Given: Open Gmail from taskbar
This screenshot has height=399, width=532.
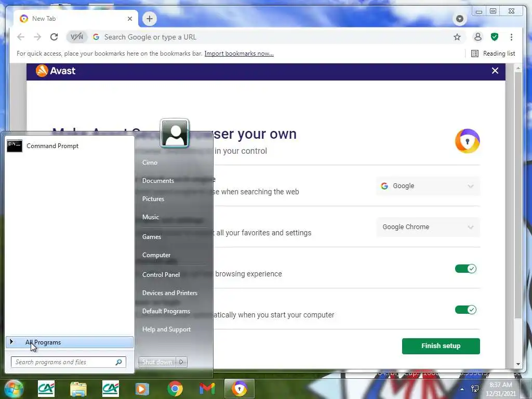Looking at the screenshot, I should click(207, 389).
